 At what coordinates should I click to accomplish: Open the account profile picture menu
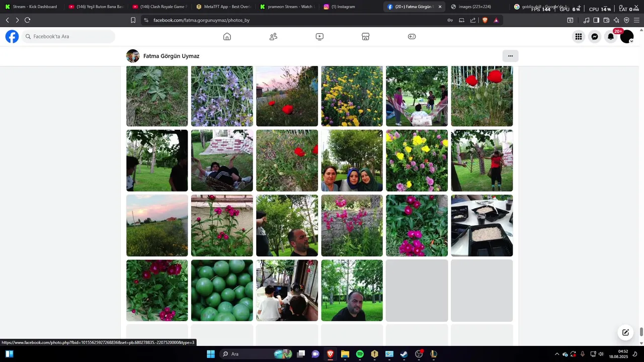point(627,37)
